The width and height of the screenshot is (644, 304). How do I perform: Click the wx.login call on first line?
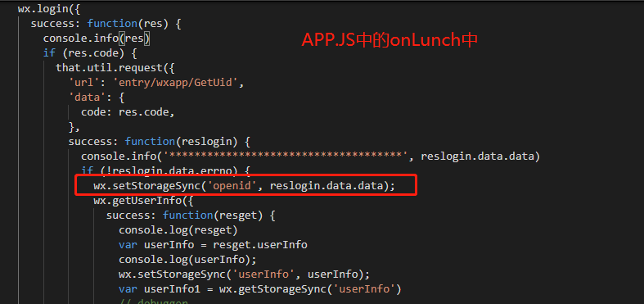48,9
